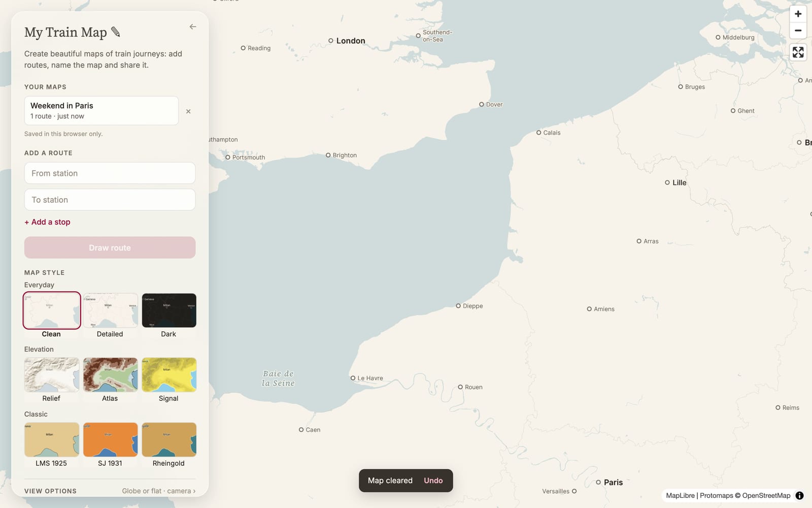Click the Calais town label
812x508 pixels.
click(552, 133)
